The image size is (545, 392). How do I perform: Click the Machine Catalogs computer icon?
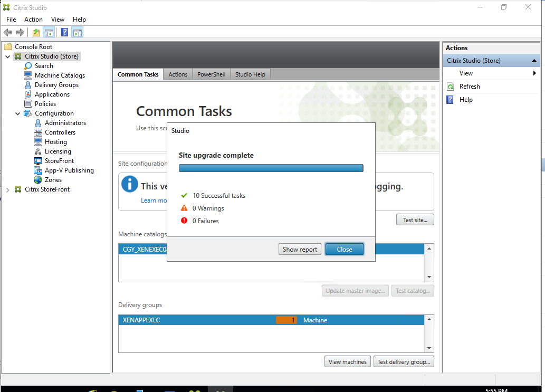28,75
